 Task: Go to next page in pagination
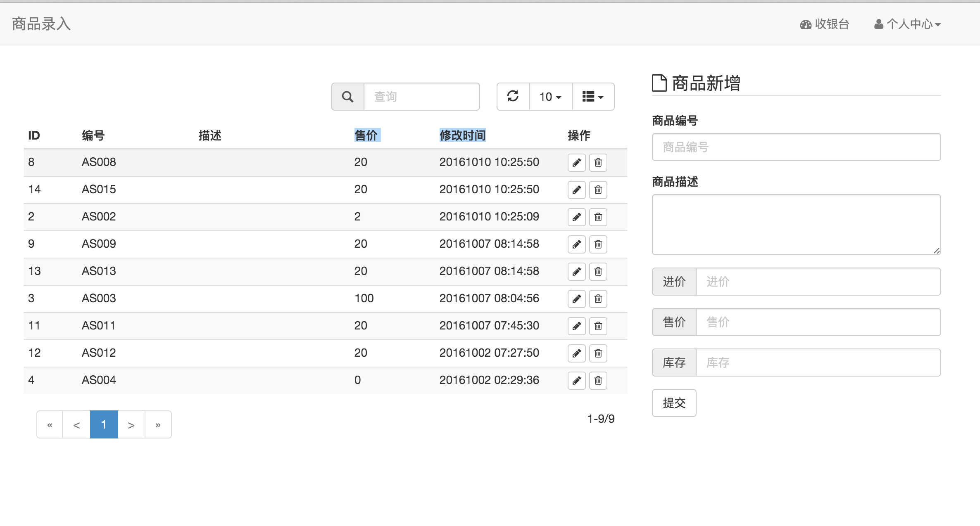click(131, 424)
